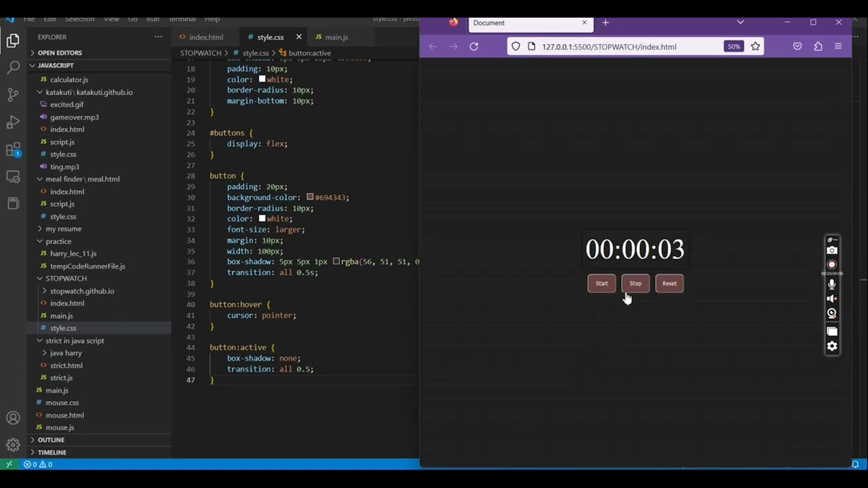The width and height of the screenshot is (868, 488).
Task: Open the Firefox hamburger menu
Action: (x=838, y=46)
